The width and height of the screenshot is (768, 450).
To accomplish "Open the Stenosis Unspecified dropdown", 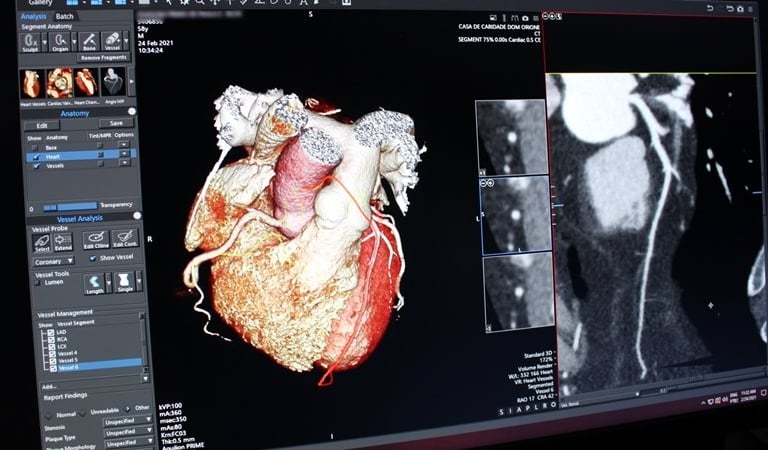I will click(x=128, y=421).
